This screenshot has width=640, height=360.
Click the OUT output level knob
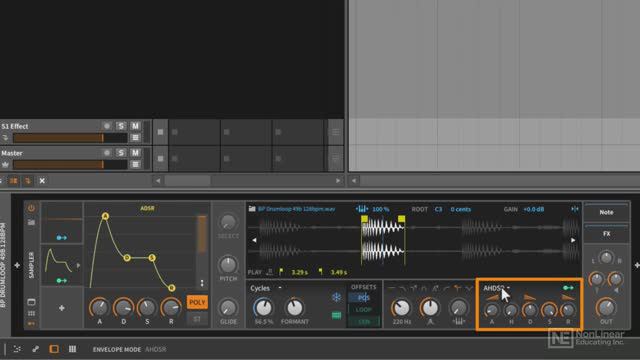click(606, 307)
